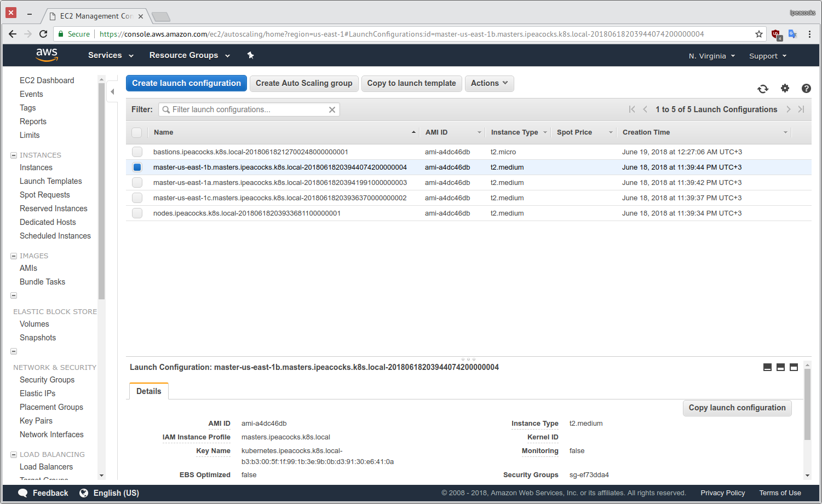The height and width of the screenshot is (504, 822).
Task: Close the EC2 Management Console tab
Action: pyautogui.click(x=141, y=16)
